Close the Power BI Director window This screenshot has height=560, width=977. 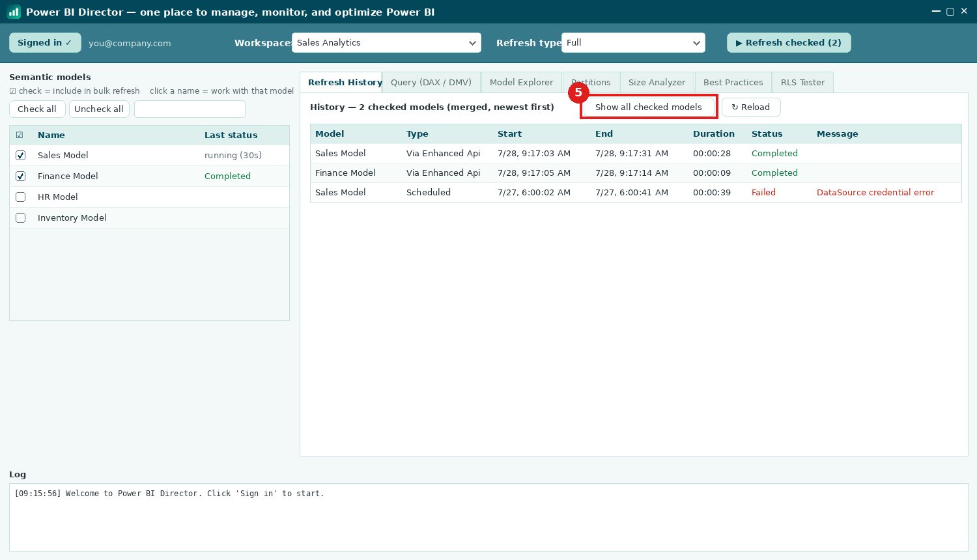click(x=964, y=11)
